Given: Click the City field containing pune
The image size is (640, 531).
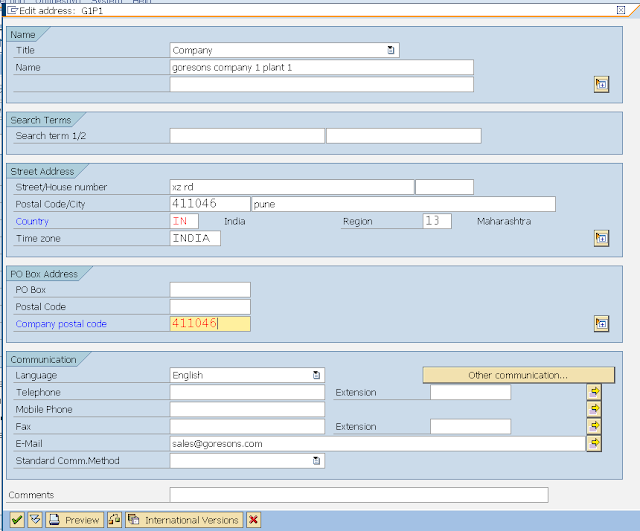Looking at the screenshot, I should (404, 204).
